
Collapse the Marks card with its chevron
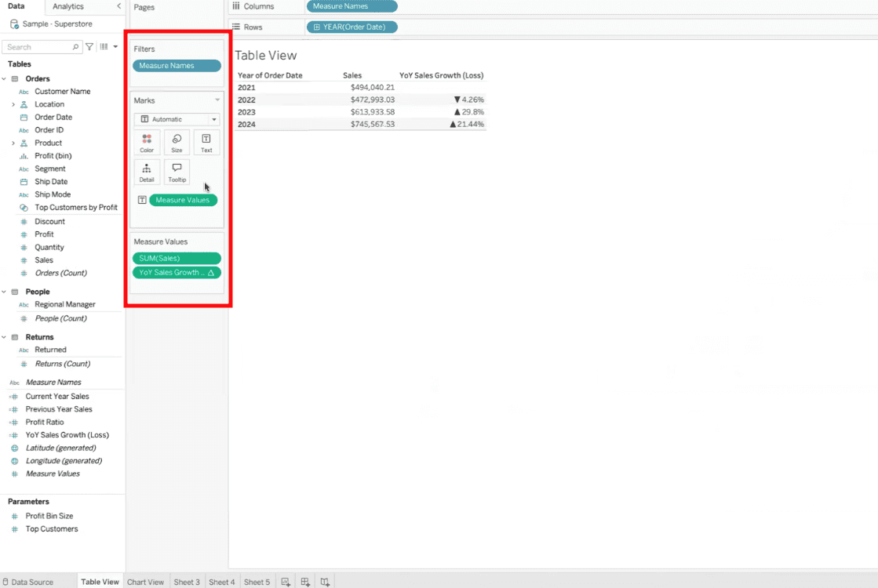point(213,100)
